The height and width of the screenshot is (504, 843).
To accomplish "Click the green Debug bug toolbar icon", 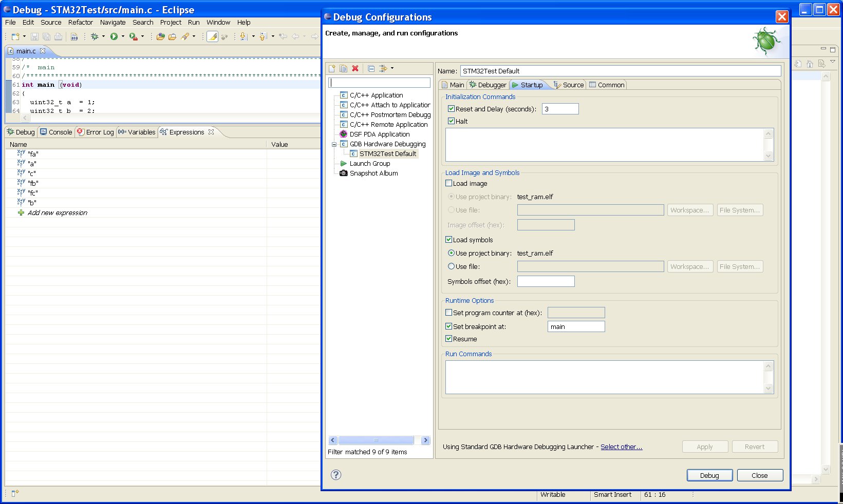I will coord(95,36).
